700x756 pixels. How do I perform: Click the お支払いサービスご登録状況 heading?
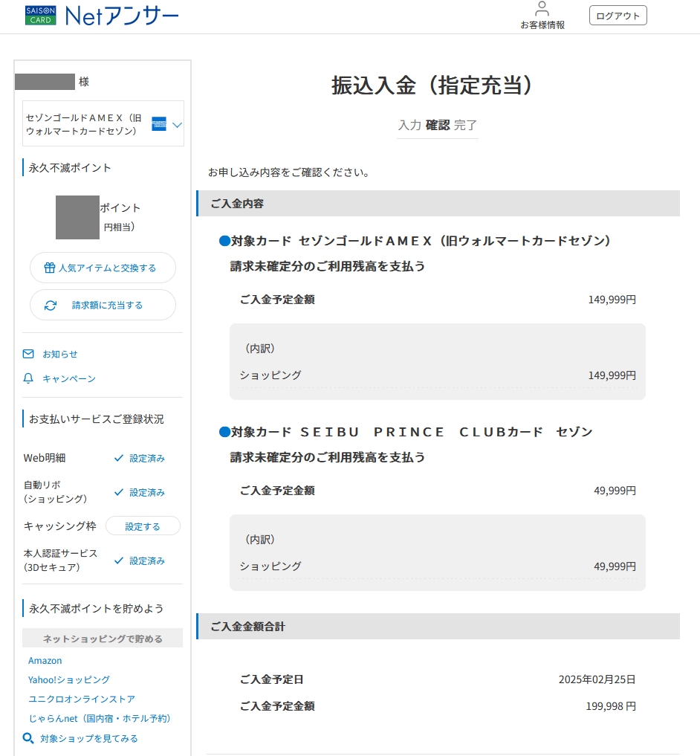97,419
